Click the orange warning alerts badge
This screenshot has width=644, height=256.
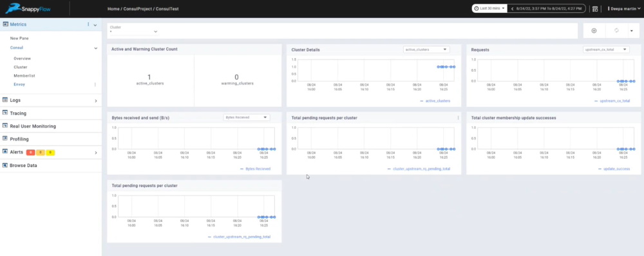pos(40,153)
